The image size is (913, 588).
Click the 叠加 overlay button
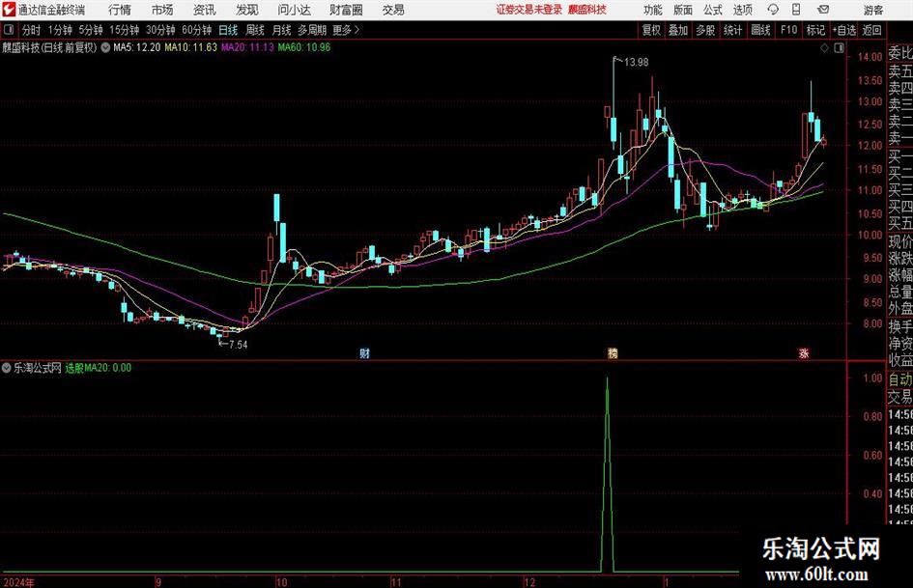(678, 30)
